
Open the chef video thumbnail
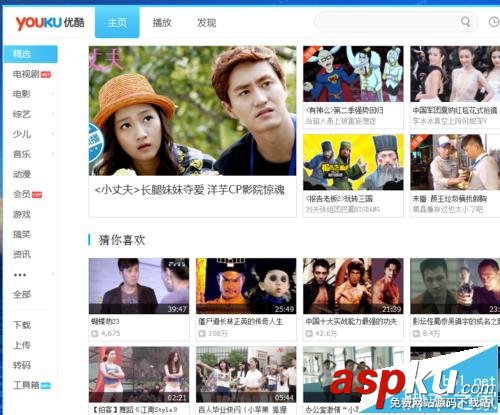(x=455, y=162)
